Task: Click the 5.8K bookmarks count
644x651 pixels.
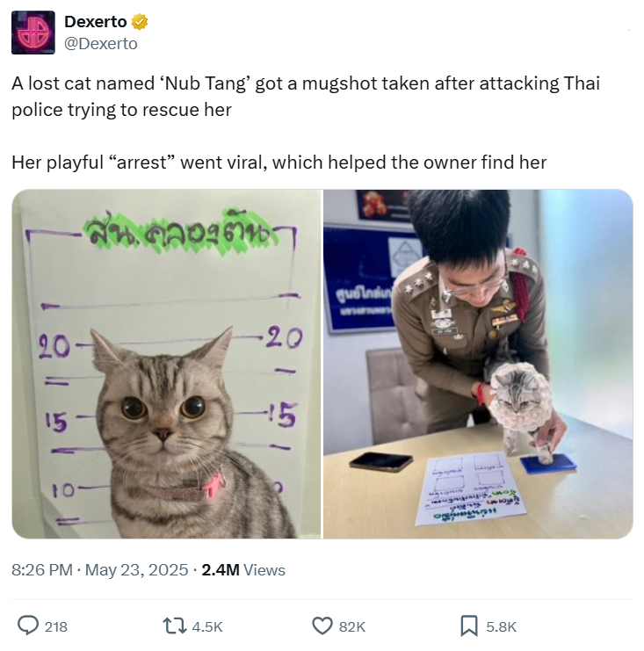Action: (x=501, y=626)
